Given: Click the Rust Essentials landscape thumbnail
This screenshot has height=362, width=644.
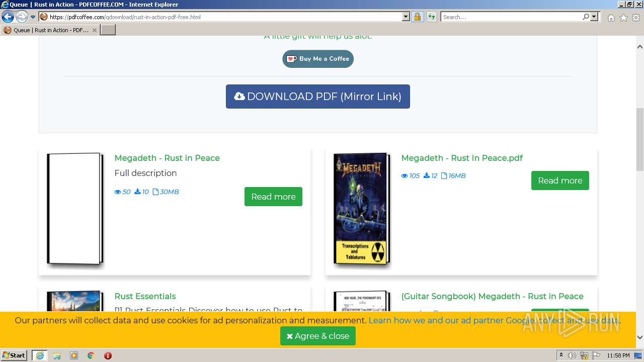Looking at the screenshot, I should [x=75, y=301].
